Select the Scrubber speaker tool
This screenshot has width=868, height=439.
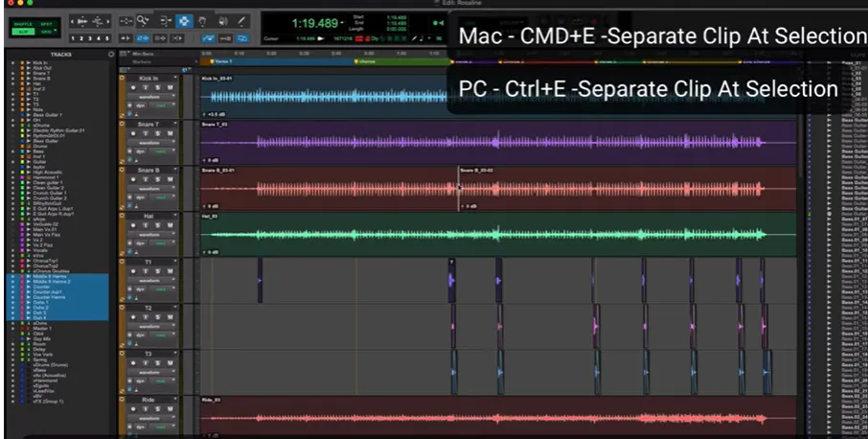(222, 21)
